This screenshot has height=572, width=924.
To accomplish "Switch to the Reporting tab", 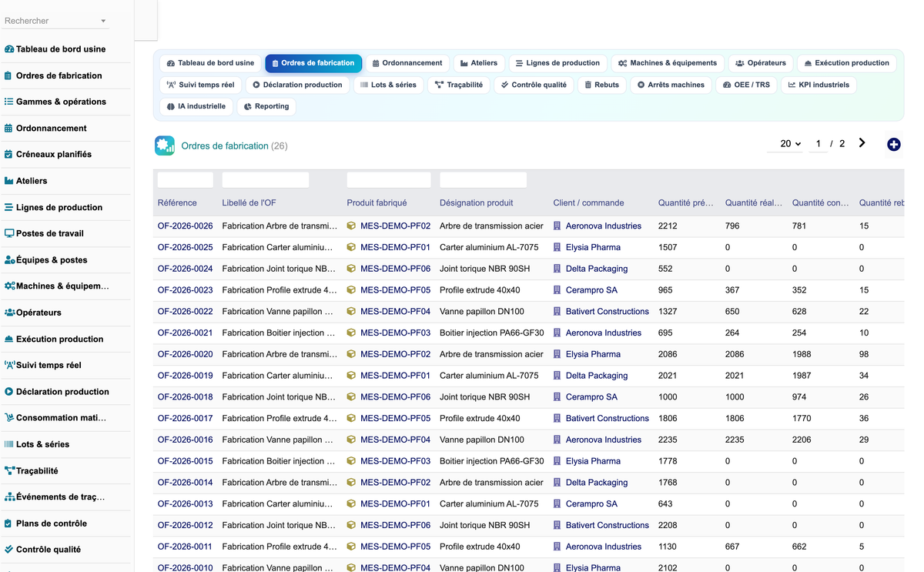I will point(266,106).
